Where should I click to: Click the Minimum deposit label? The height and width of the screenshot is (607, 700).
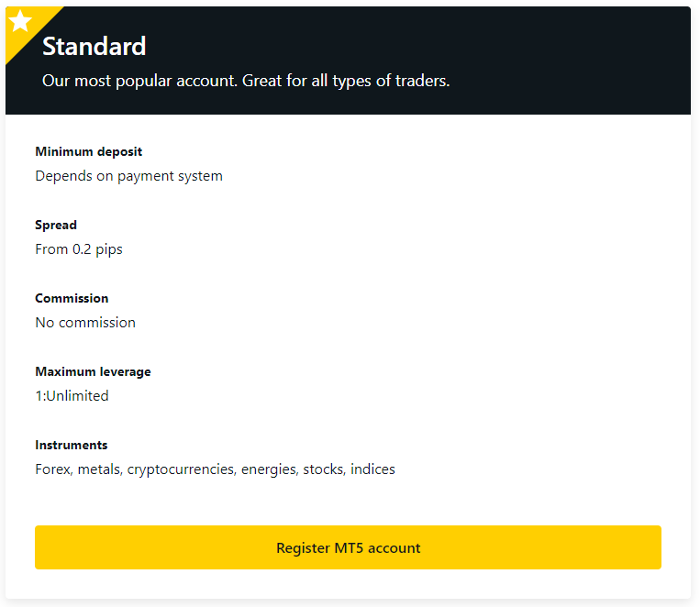coord(88,151)
